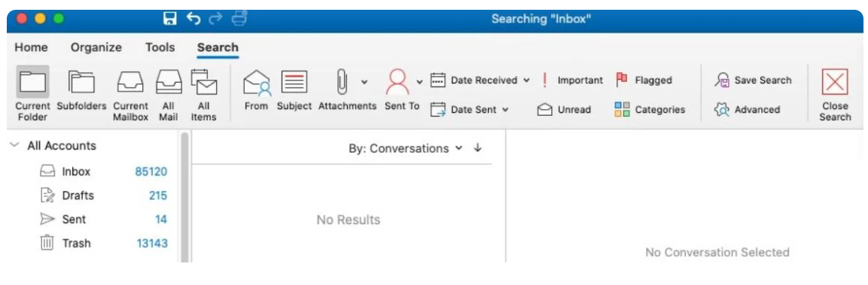868x285 pixels.
Task: Choose the Subfolders search scope icon
Action: pyautogui.click(x=81, y=83)
